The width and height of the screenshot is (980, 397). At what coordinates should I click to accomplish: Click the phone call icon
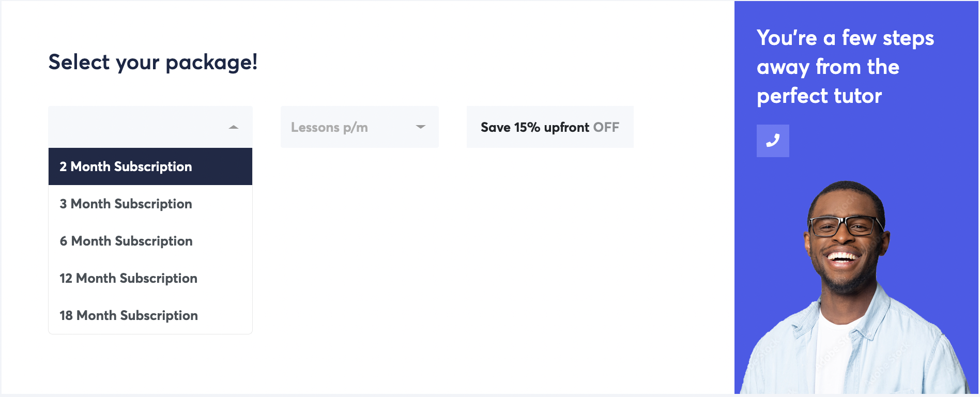click(x=773, y=141)
